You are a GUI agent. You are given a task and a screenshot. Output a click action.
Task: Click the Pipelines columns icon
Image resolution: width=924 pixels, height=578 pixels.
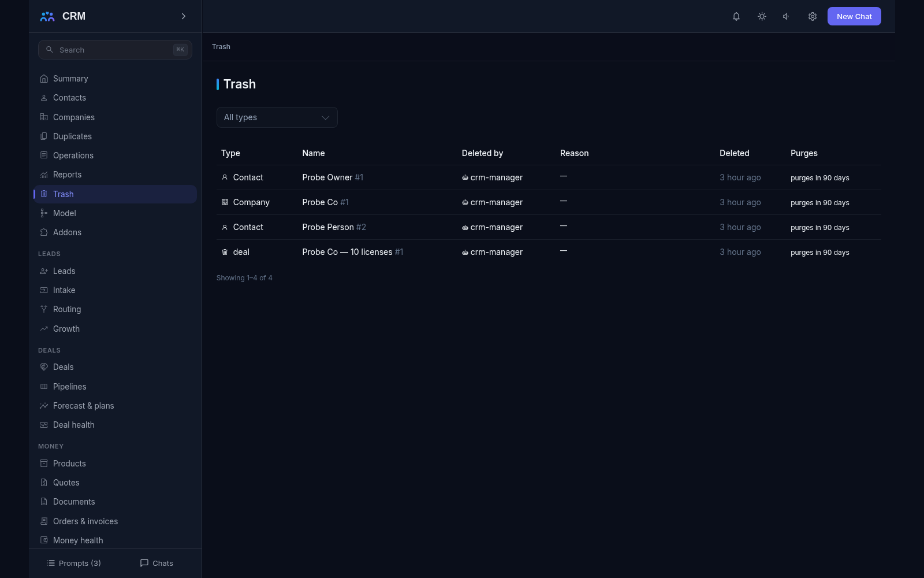[44, 387]
